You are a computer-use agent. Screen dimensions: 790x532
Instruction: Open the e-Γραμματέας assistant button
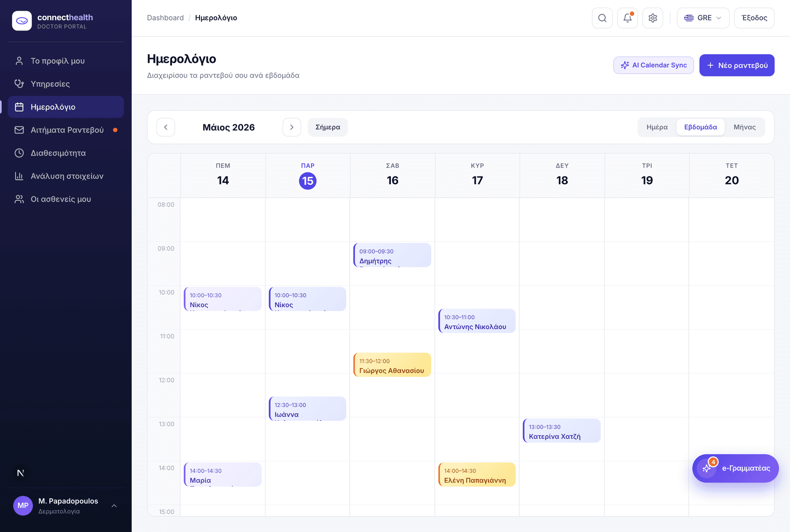click(x=735, y=468)
